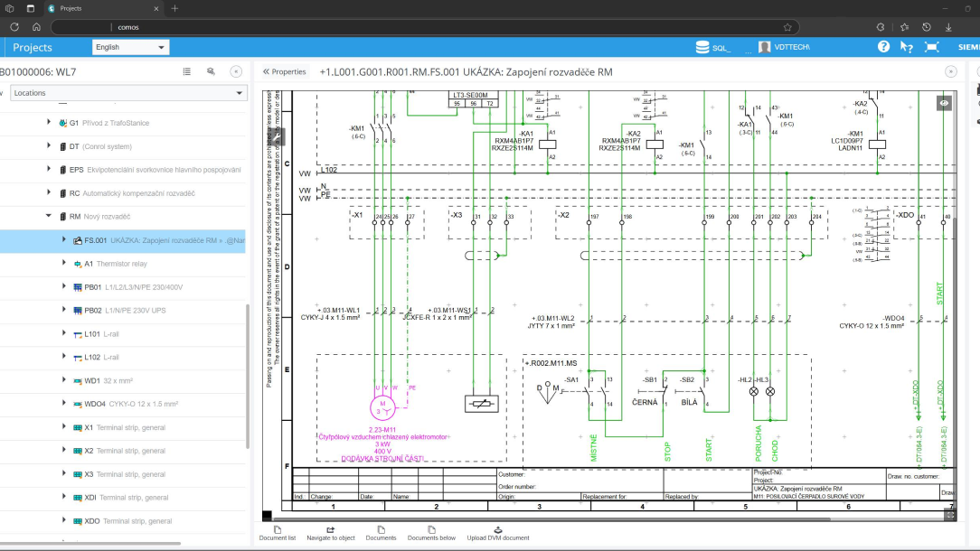
Task: Toggle the eye visibility button on diagram
Action: (944, 104)
